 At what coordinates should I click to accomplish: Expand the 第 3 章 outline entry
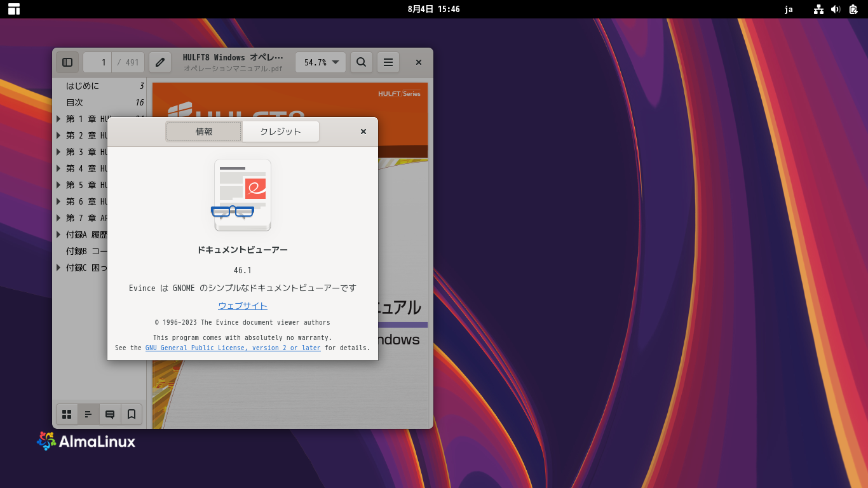(59, 152)
